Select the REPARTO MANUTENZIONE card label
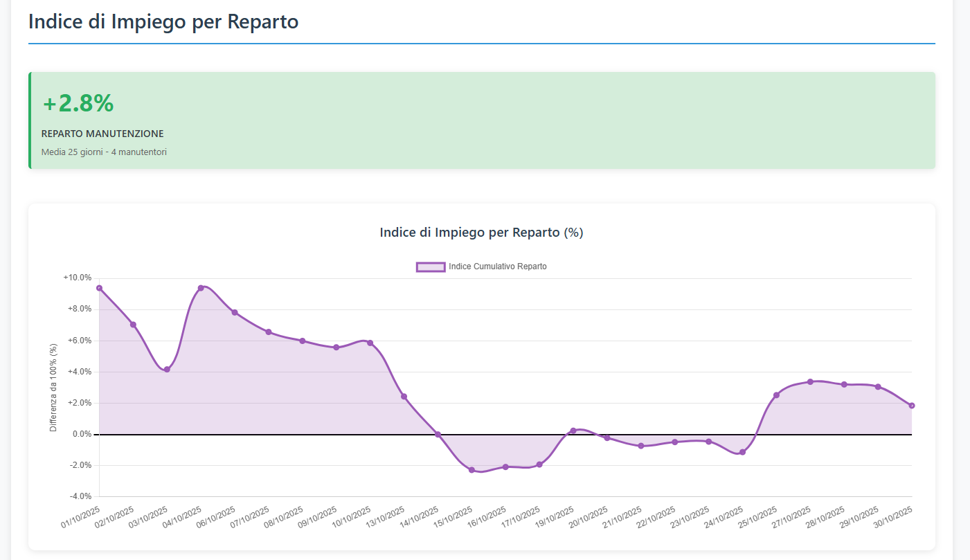The width and height of the screenshot is (970, 560). (x=102, y=134)
